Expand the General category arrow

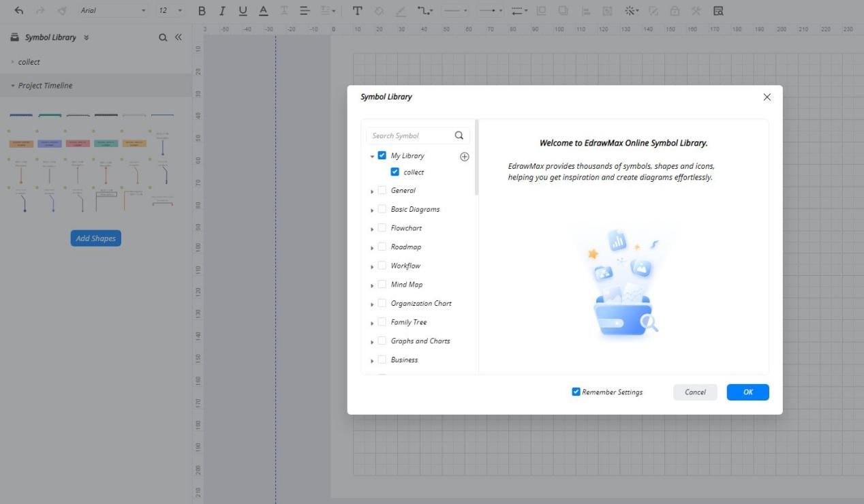click(x=372, y=191)
